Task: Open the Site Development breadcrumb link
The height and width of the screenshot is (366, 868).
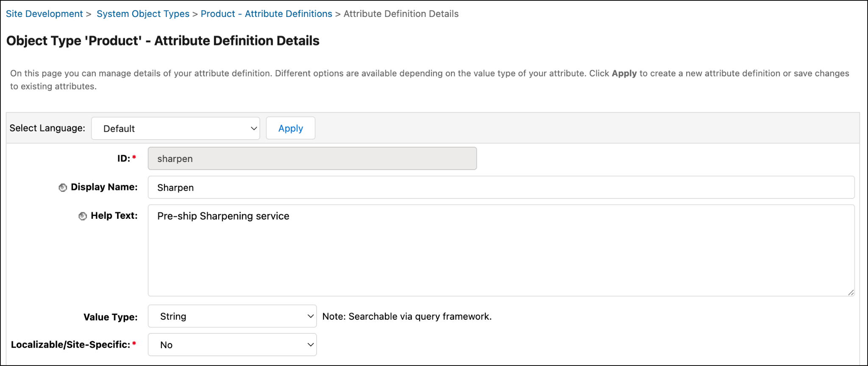Action: (x=44, y=14)
